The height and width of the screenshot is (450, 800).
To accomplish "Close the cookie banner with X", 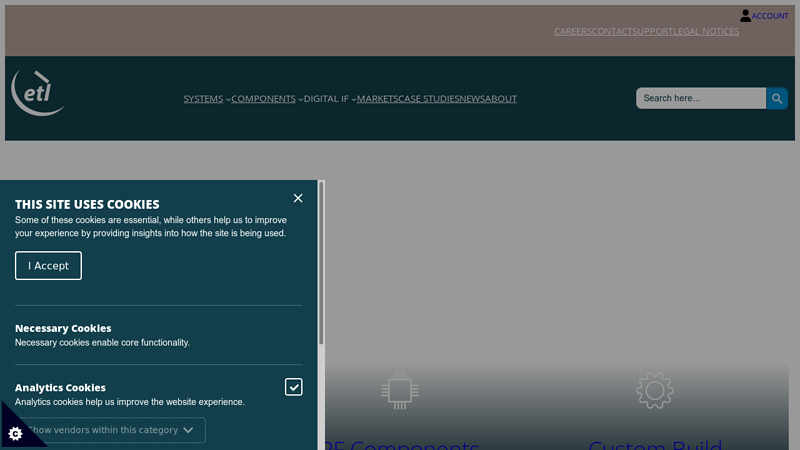I will 298,198.
